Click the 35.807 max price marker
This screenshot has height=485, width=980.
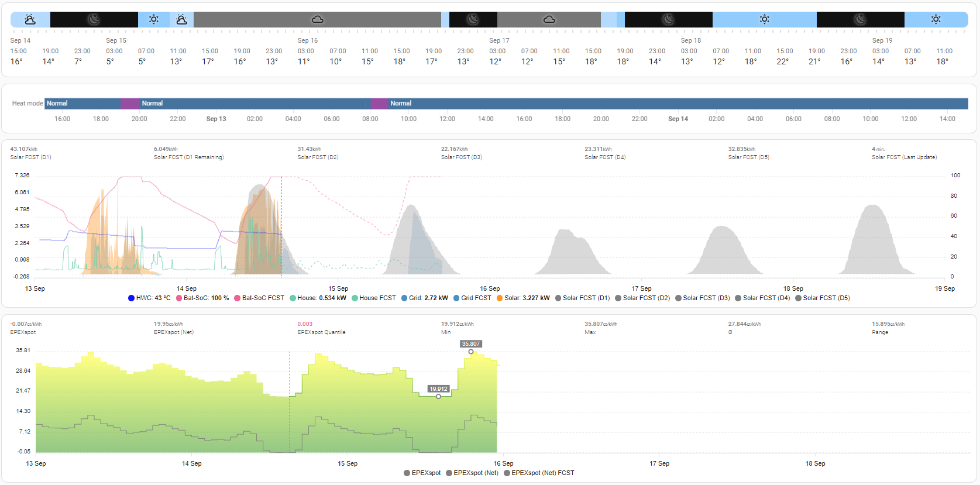(471, 352)
